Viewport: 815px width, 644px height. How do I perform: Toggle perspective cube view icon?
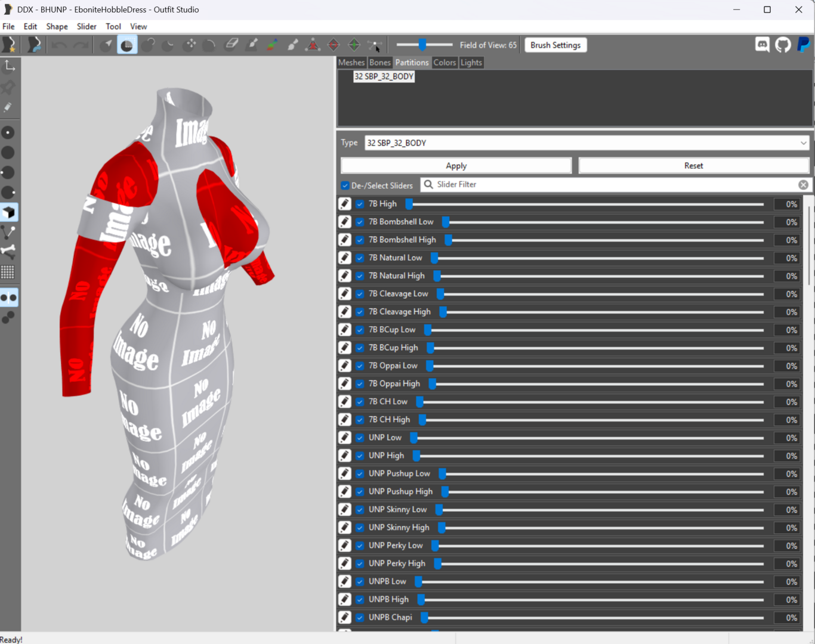tap(9, 213)
